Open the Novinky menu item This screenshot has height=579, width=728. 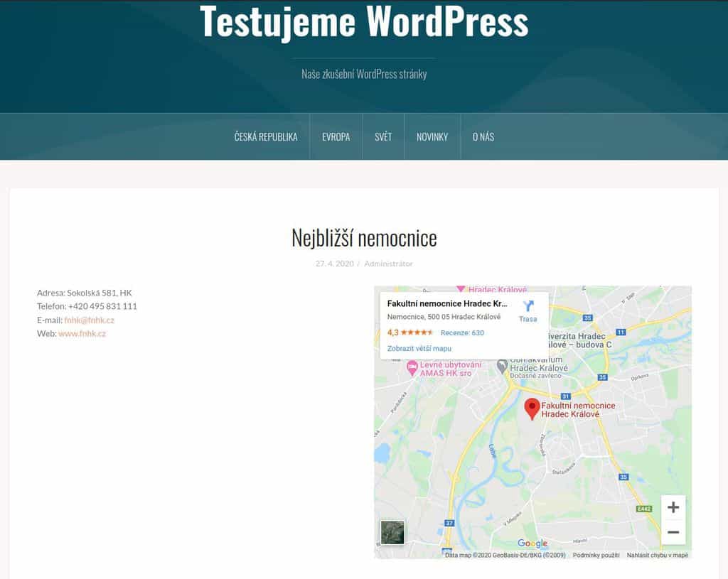[x=432, y=137]
